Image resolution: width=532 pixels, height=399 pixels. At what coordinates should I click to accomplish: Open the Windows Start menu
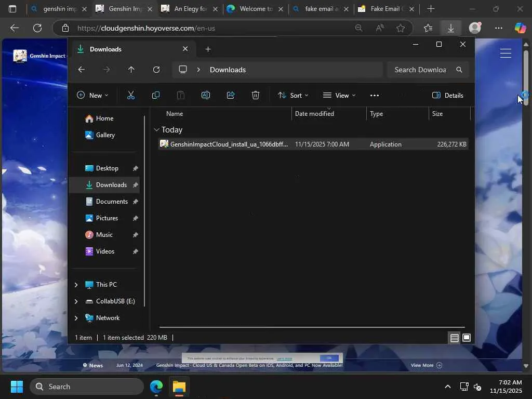click(x=17, y=387)
